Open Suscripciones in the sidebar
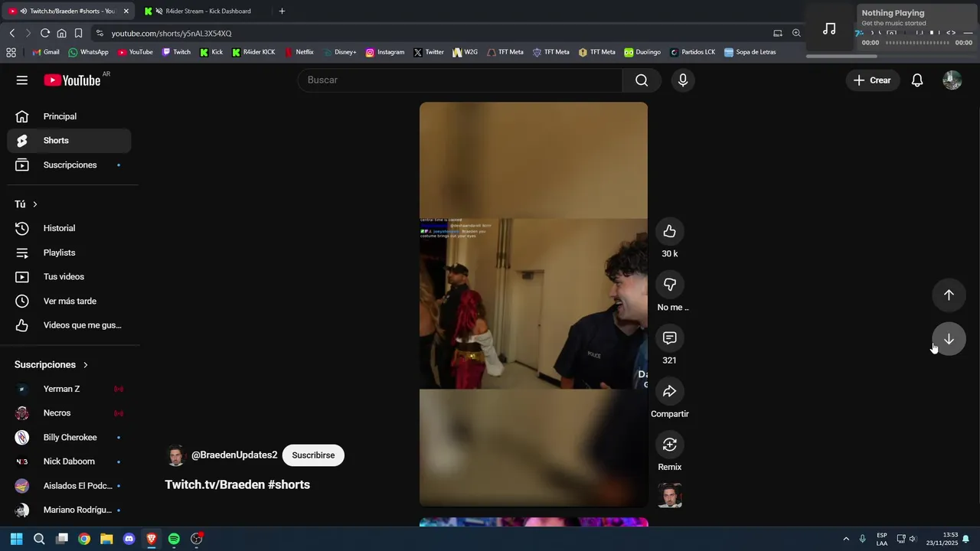The width and height of the screenshot is (980, 551). tap(70, 165)
